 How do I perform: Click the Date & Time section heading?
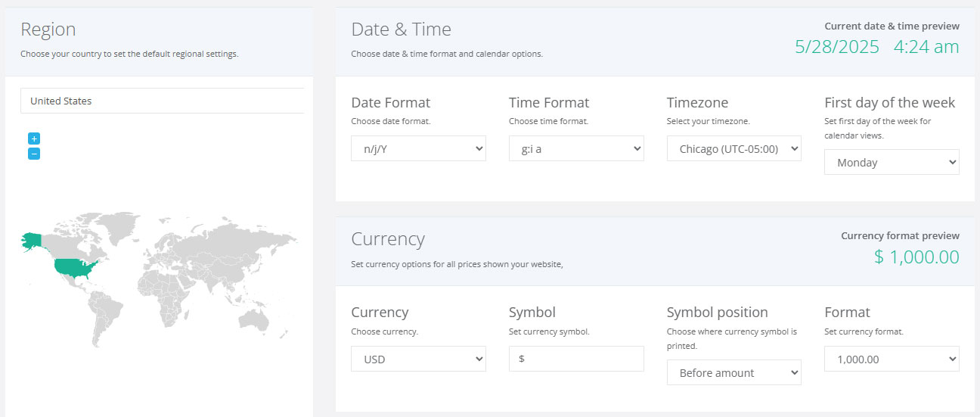tap(401, 30)
